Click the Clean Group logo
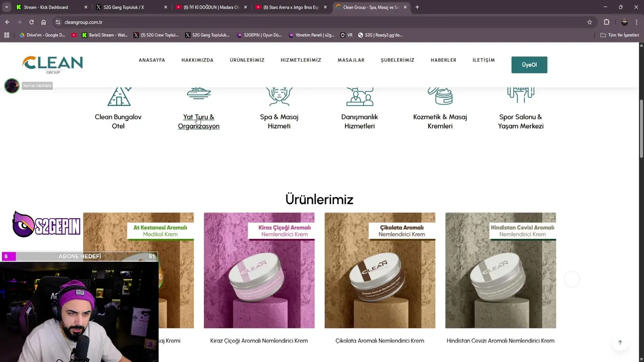 [52, 64]
